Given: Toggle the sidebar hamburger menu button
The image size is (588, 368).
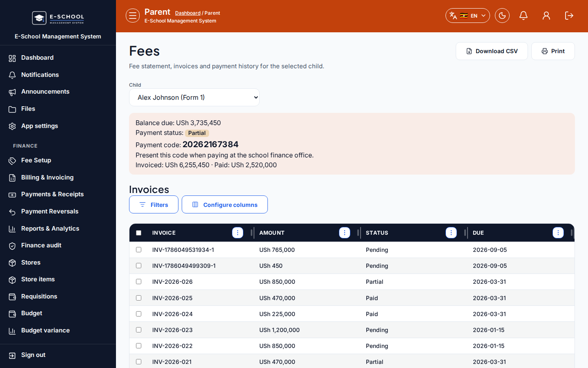Looking at the screenshot, I should [x=133, y=16].
